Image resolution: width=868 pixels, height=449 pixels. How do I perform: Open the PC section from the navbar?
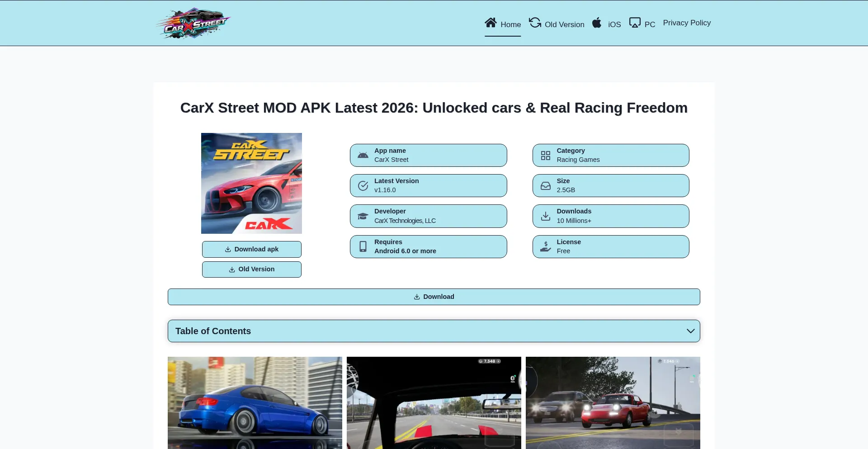651,24
